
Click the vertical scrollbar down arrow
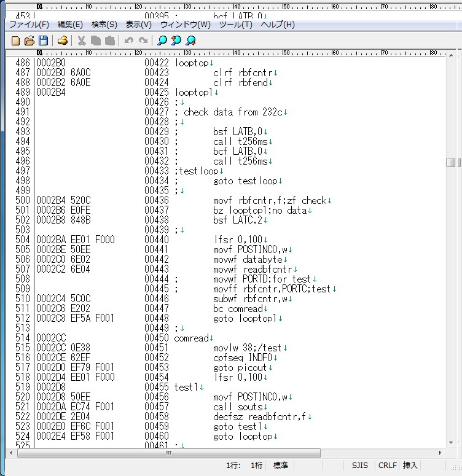[451, 442]
